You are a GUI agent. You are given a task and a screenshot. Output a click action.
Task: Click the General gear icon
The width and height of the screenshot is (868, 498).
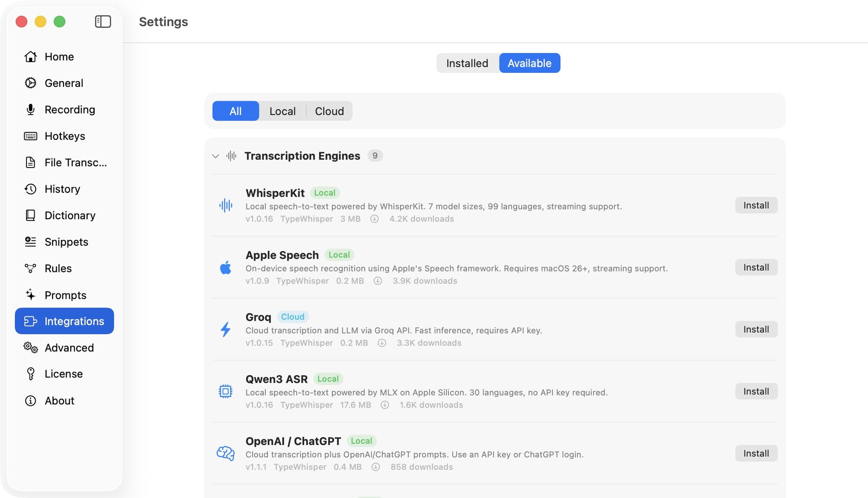click(30, 83)
